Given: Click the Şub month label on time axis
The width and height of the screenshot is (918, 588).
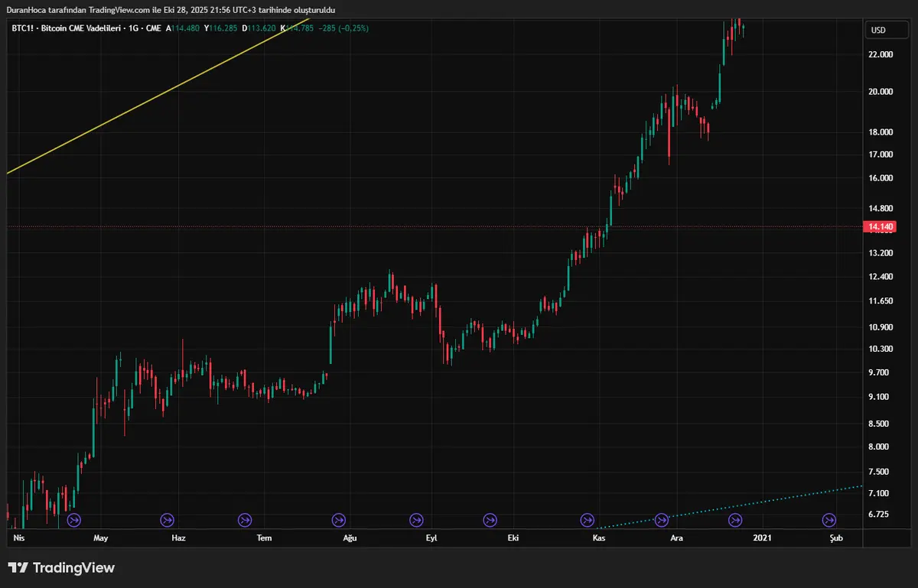Looking at the screenshot, I should [836, 538].
